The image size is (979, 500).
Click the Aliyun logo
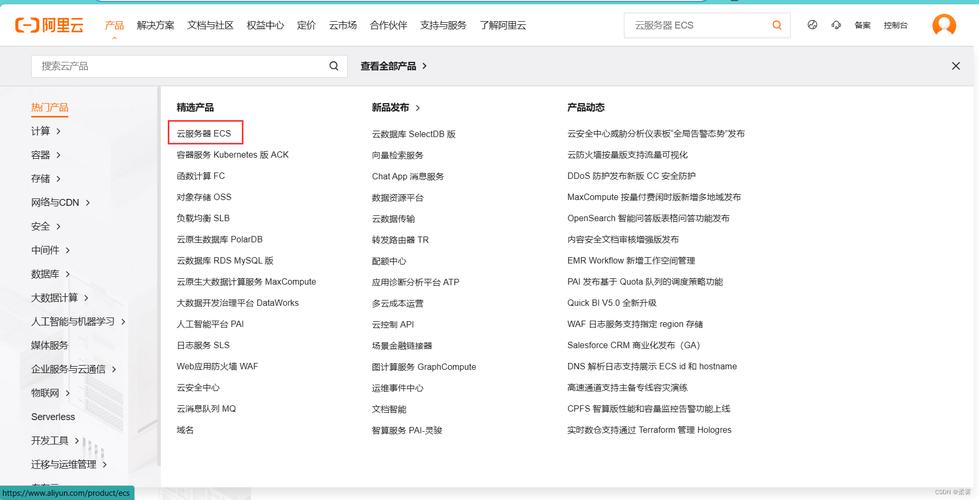click(49, 25)
